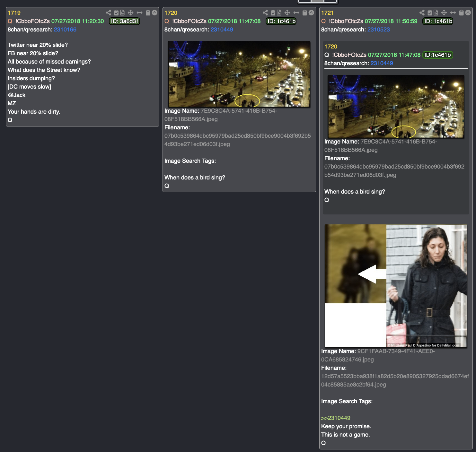
Task: Open link 2310449 in post 1720's header
Action: click(x=222, y=30)
